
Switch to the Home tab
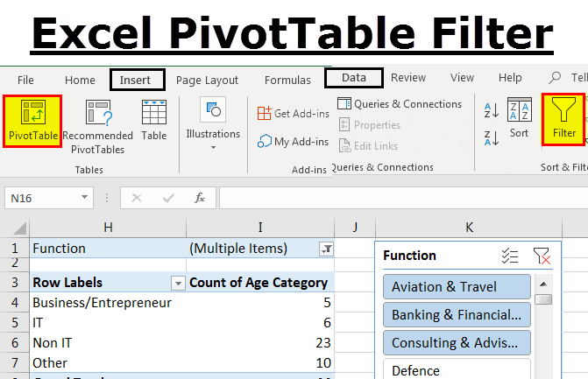pyautogui.click(x=80, y=80)
